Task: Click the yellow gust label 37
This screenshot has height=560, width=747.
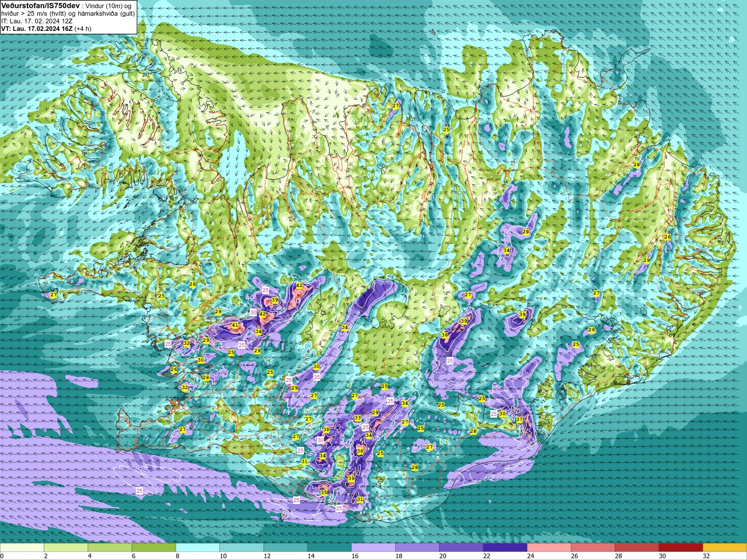Action: coord(519,420)
